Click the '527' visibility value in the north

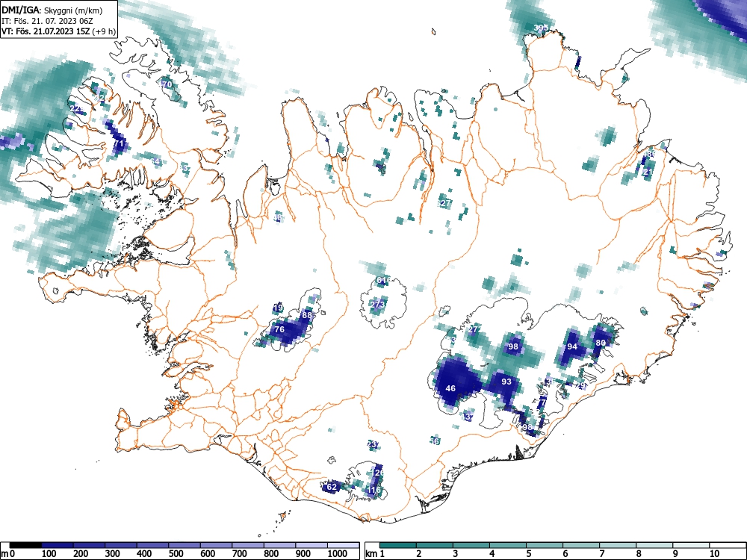[x=444, y=203]
